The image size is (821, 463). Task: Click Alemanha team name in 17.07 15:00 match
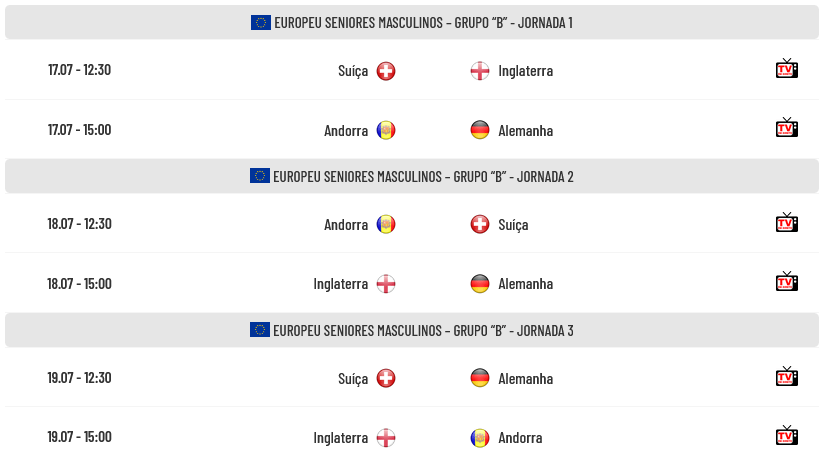click(526, 130)
